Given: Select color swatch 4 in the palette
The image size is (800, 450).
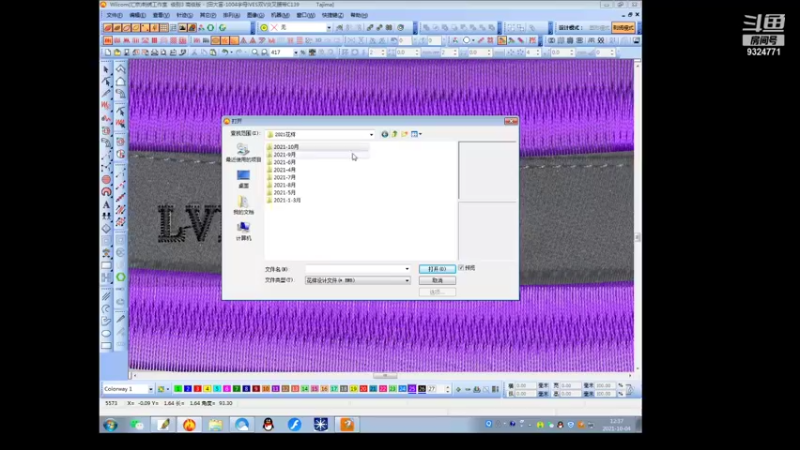Looking at the screenshot, I should [x=207, y=389].
